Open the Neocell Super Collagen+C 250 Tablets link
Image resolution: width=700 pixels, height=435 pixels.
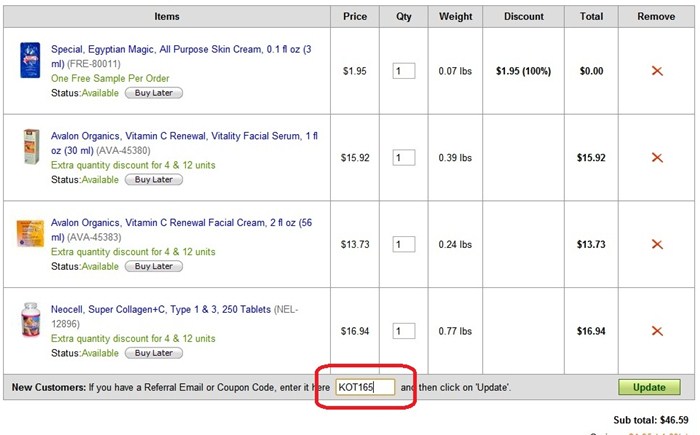tap(161, 310)
